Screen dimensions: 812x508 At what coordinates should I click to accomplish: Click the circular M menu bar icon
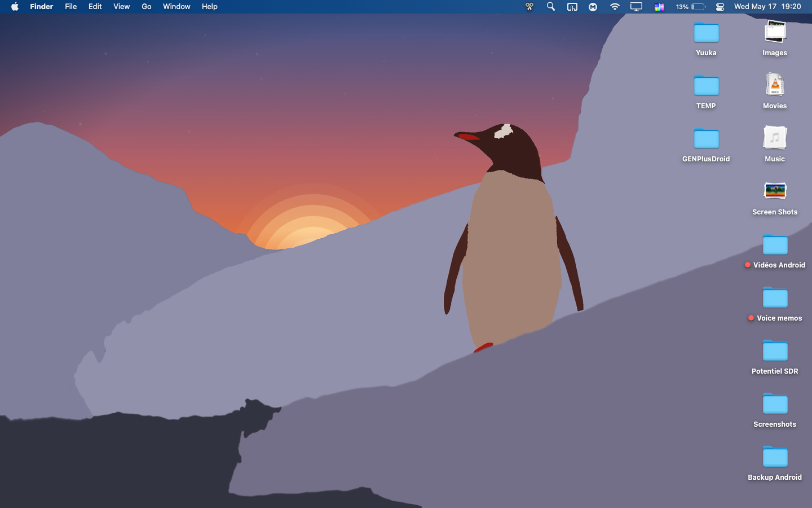click(x=593, y=7)
